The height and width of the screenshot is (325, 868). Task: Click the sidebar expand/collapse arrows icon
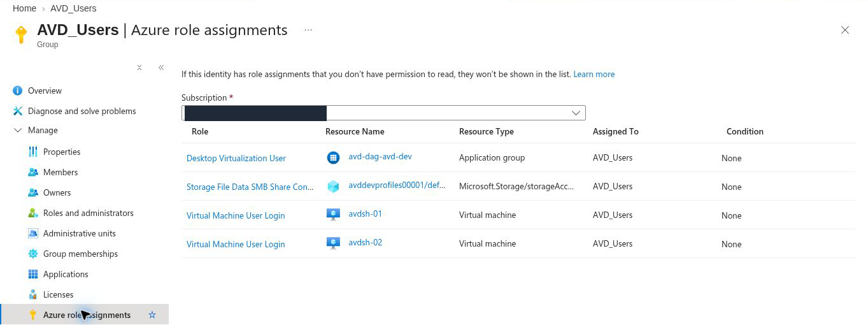139,68
